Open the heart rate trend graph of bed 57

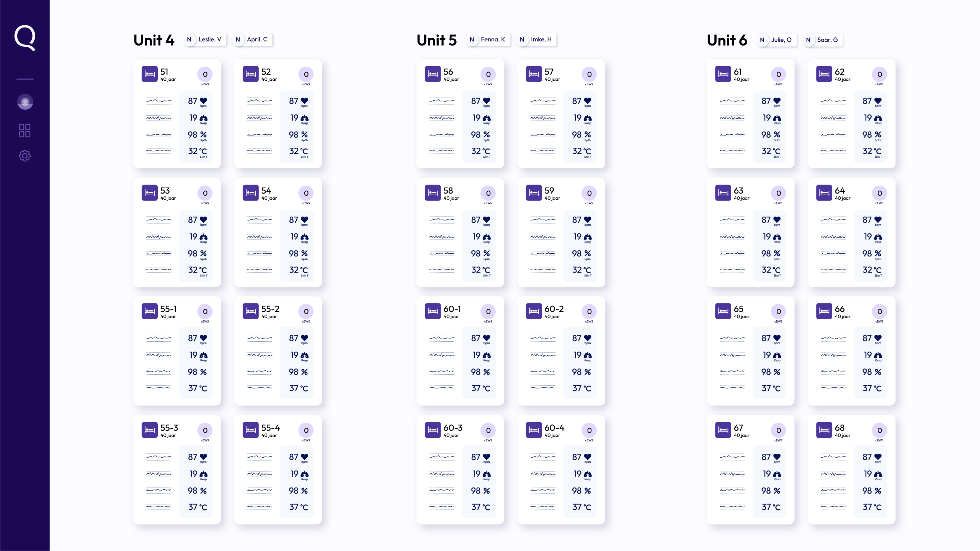542,101
